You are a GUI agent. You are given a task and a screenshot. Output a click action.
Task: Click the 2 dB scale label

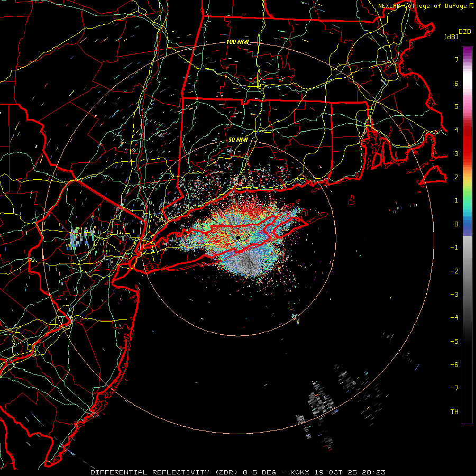(456, 177)
